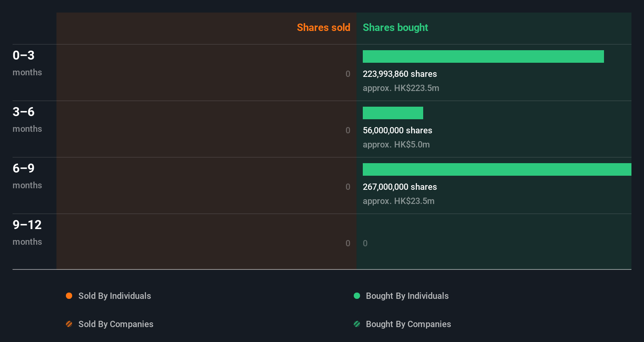Click the 0–3 months green bought bar
The height and width of the screenshot is (342, 644).
[483, 56]
